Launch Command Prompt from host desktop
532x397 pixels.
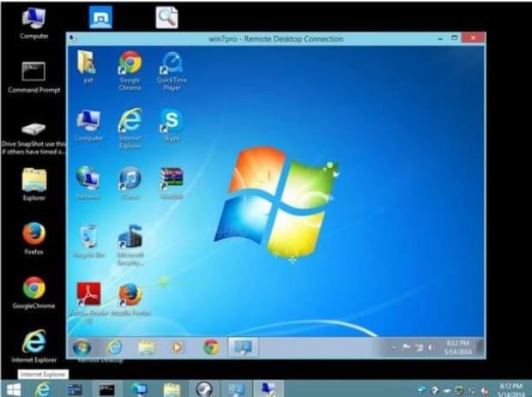coord(34,77)
